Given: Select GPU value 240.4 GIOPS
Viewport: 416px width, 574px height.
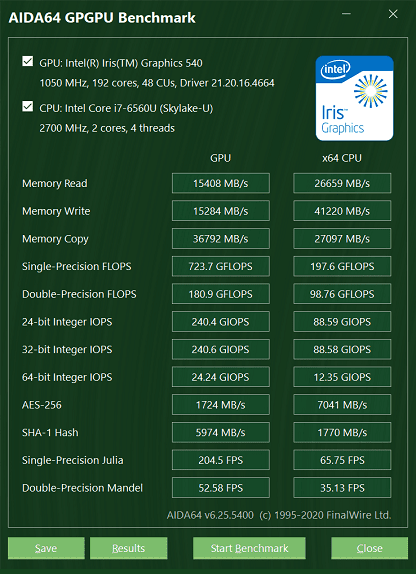Looking at the screenshot, I should 221,322.
